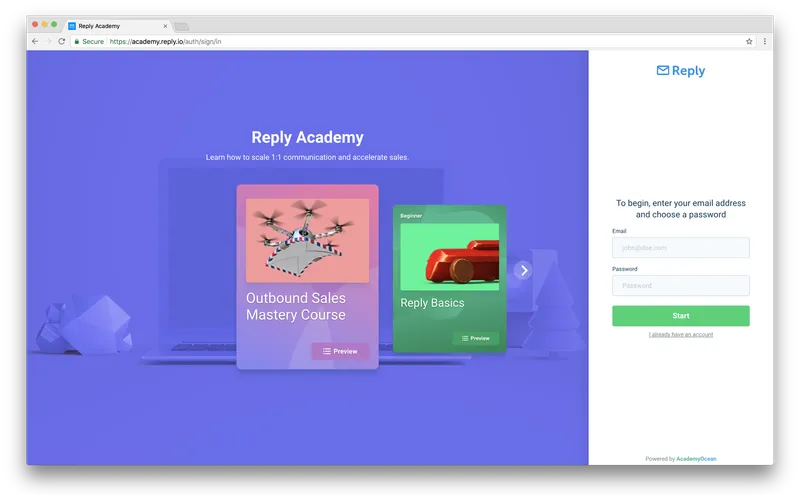Click I already have an account link
800x503 pixels.
pos(681,335)
